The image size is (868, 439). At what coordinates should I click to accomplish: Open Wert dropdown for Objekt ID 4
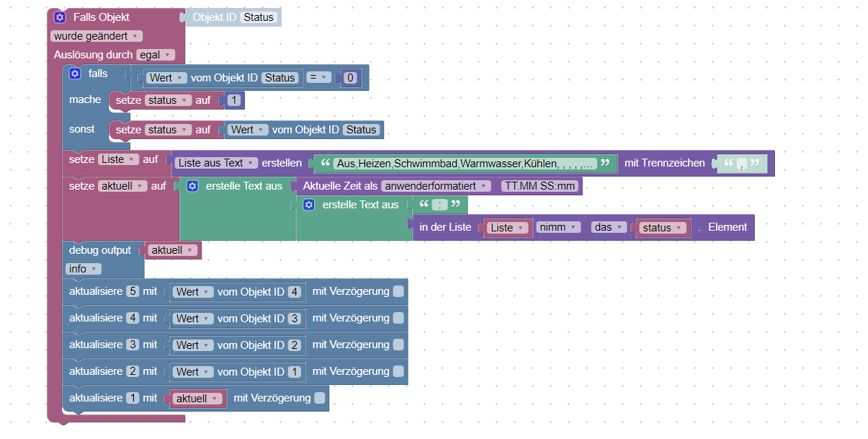tap(194, 292)
